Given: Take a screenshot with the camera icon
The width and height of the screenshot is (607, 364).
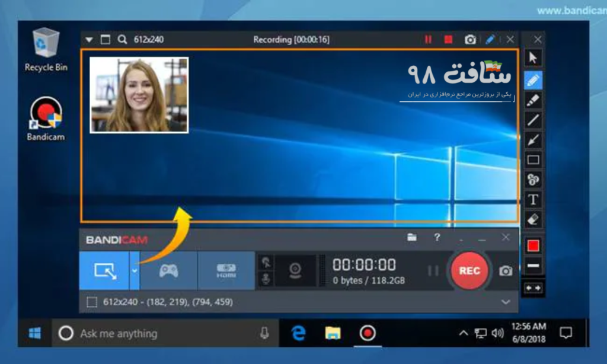Looking at the screenshot, I should pos(505,271).
